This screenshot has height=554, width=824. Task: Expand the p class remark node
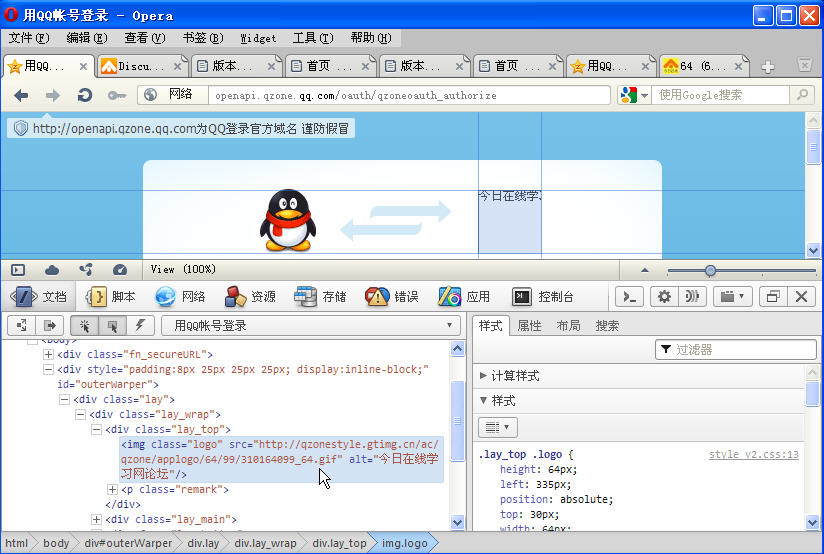click(x=112, y=489)
